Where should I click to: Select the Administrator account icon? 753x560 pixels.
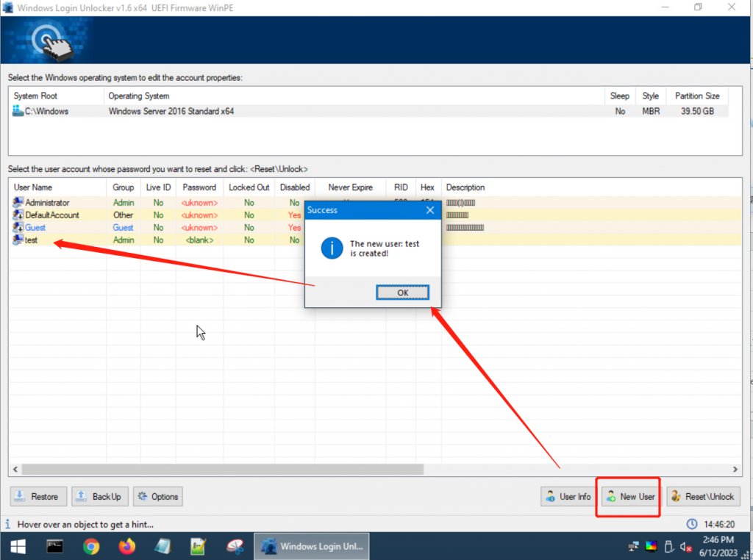pyautogui.click(x=18, y=202)
